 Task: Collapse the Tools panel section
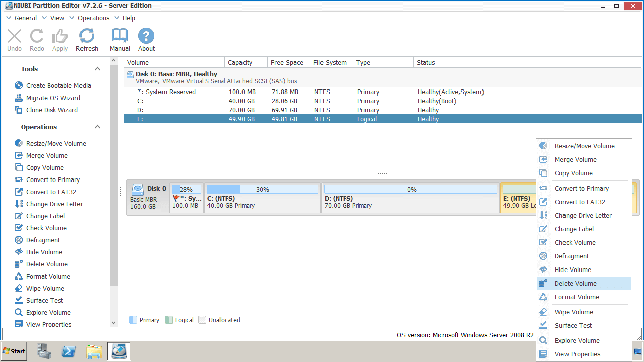coord(98,69)
